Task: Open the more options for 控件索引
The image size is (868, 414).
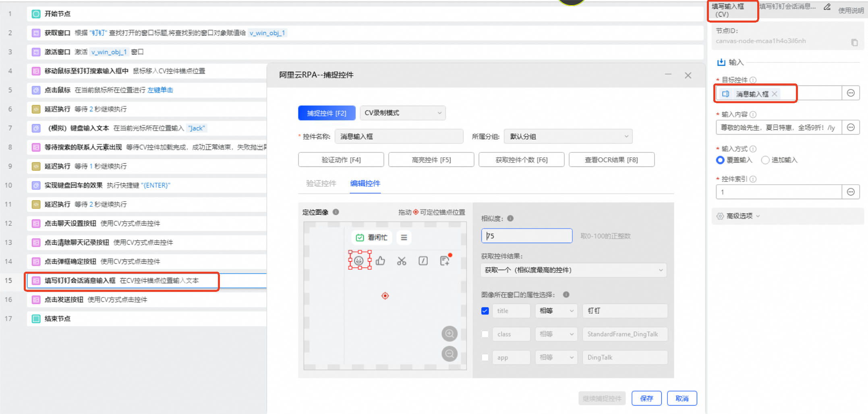Action: pyautogui.click(x=851, y=192)
